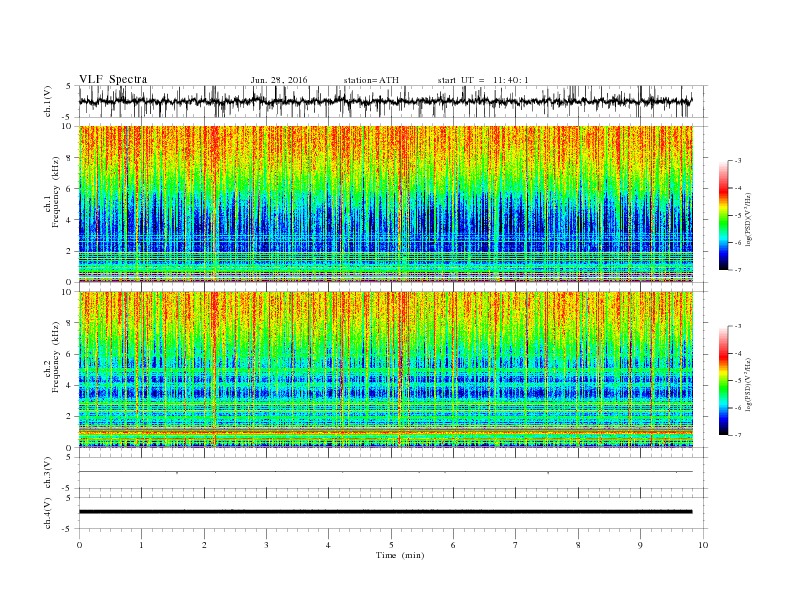Select the date text "Jun. 28, 2016"
Image resolution: width=792 pixels, height=612 pixels.
[x=279, y=80]
